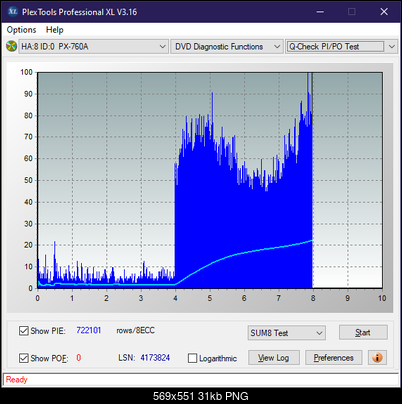Click the Ready status text
The image size is (402, 404).
16,379
